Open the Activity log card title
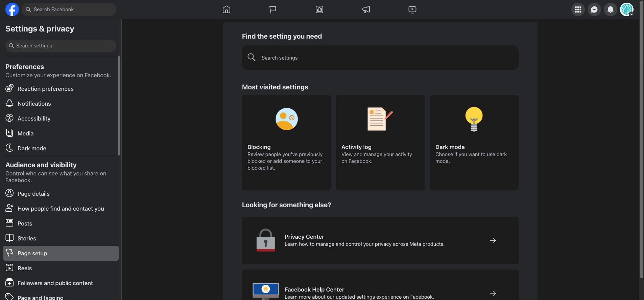The image size is (644, 300). (x=356, y=147)
